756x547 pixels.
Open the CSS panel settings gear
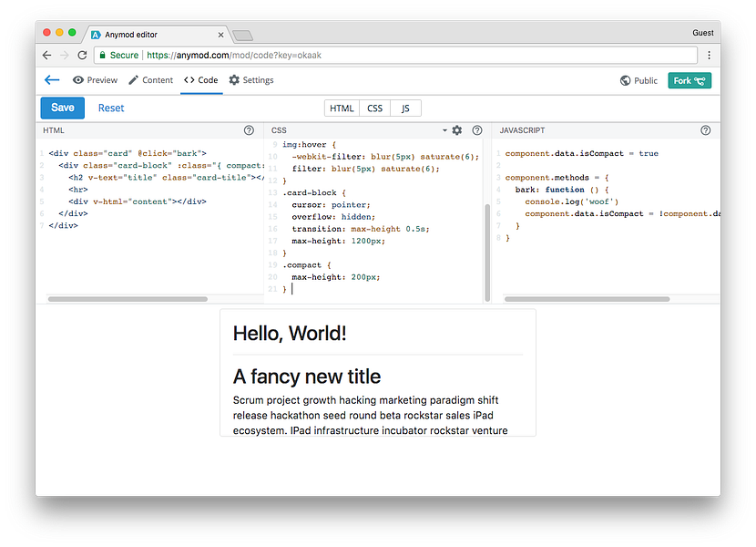[457, 130]
